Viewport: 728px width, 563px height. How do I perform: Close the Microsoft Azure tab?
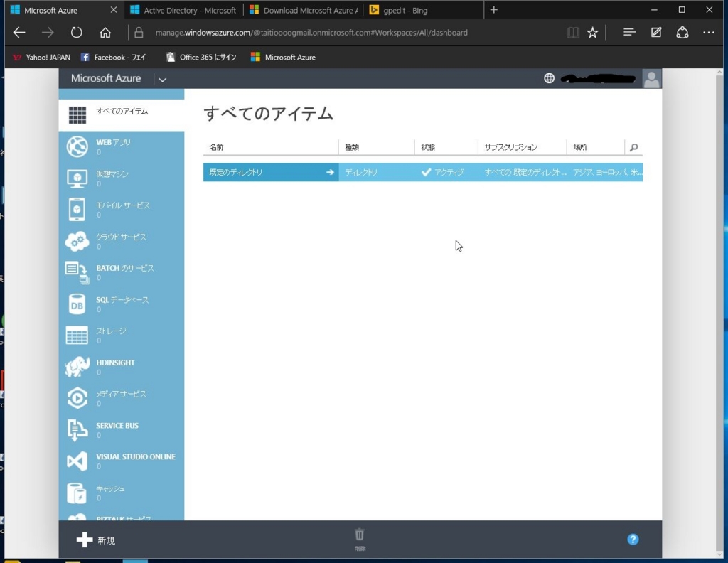pos(114,10)
